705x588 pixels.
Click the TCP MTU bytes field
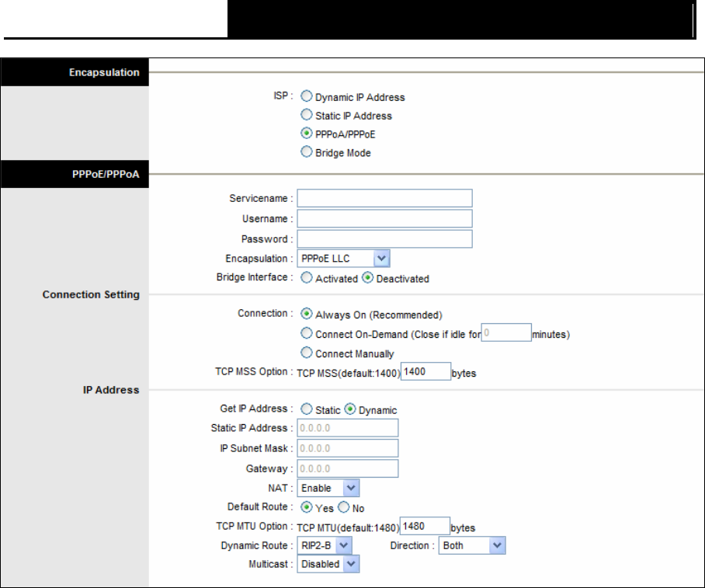click(425, 526)
